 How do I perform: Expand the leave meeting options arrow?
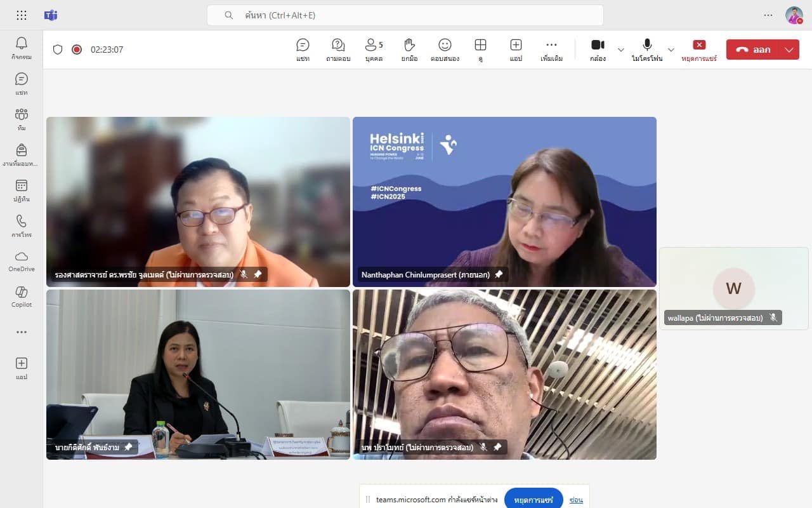click(x=789, y=50)
